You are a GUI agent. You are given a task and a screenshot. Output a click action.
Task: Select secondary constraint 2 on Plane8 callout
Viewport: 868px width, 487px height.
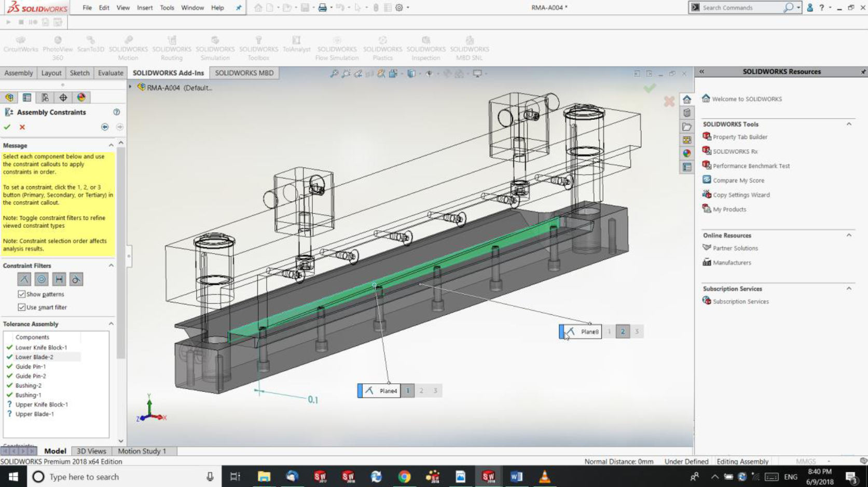click(622, 331)
